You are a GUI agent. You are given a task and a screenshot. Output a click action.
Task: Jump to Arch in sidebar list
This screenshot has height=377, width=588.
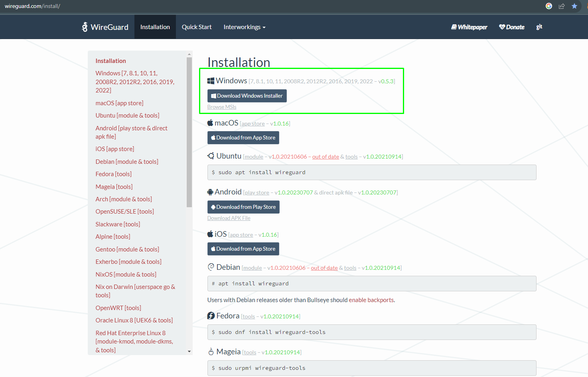pyautogui.click(x=124, y=199)
